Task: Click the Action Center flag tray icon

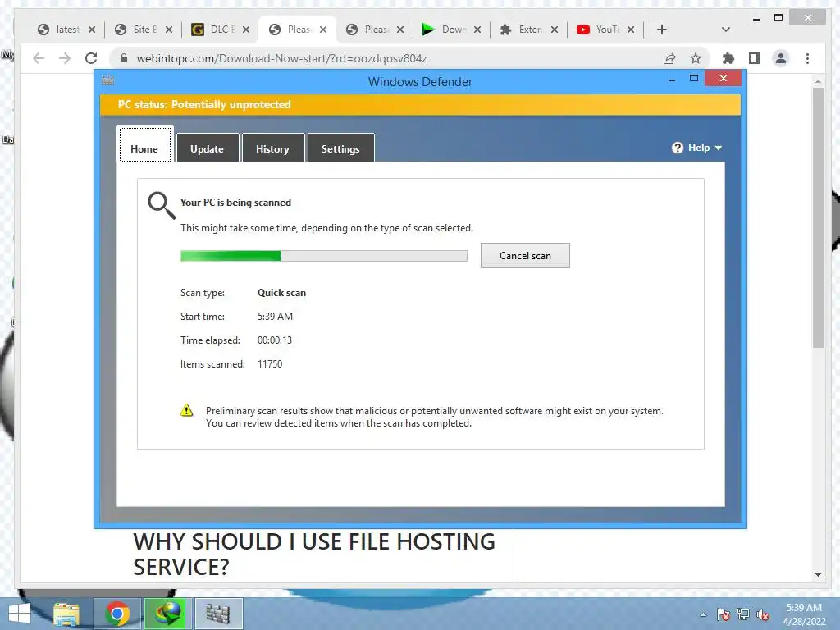Action: tap(723, 614)
